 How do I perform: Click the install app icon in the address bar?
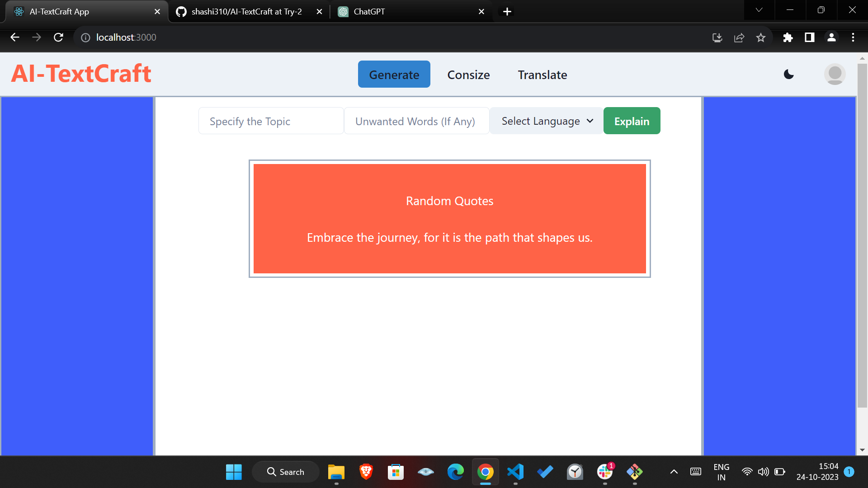click(717, 38)
